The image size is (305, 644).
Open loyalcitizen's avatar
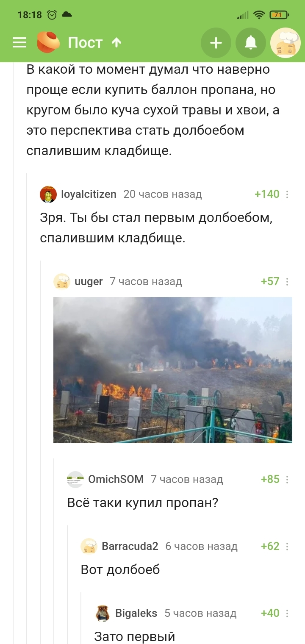(x=48, y=194)
